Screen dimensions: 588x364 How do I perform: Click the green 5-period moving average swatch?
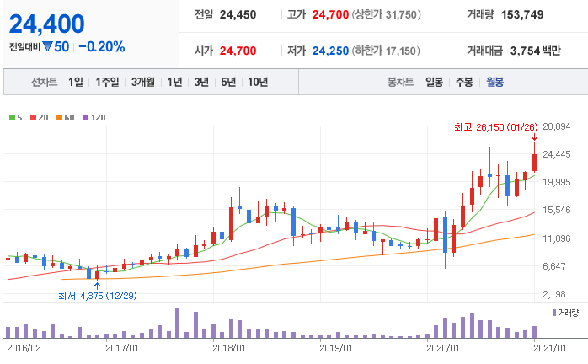tap(12, 117)
